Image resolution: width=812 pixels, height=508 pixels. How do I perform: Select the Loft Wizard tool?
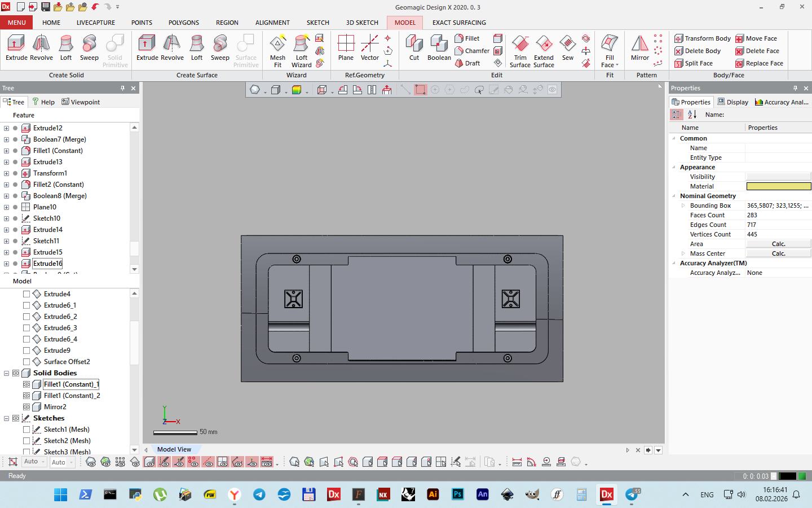pyautogui.click(x=302, y=50)
